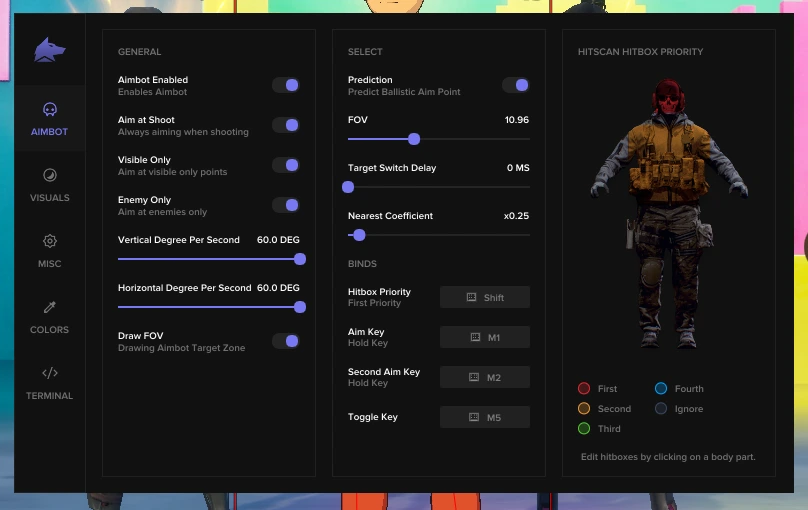Choose the Ignore priority circle
This screenshot has width=808, height=510.
point(661,408)
